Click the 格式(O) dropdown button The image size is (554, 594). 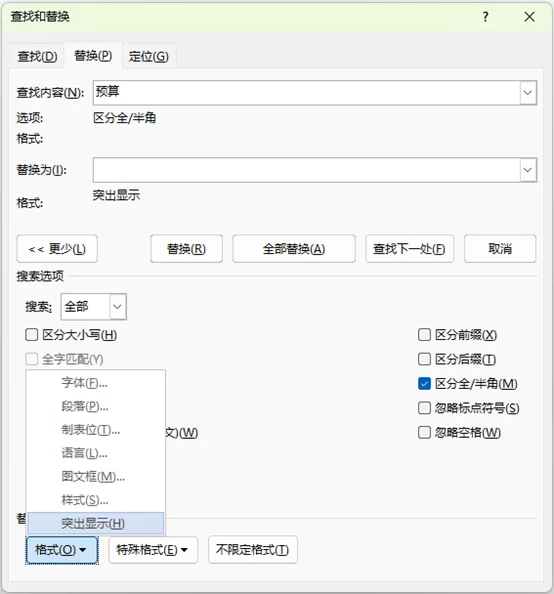click(62, 550)
